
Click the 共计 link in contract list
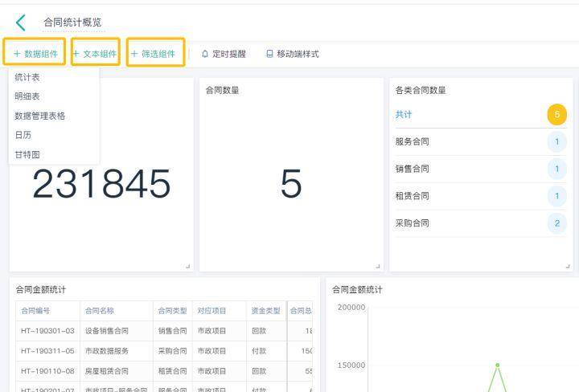pyautogui.click(x=403, y=114)
